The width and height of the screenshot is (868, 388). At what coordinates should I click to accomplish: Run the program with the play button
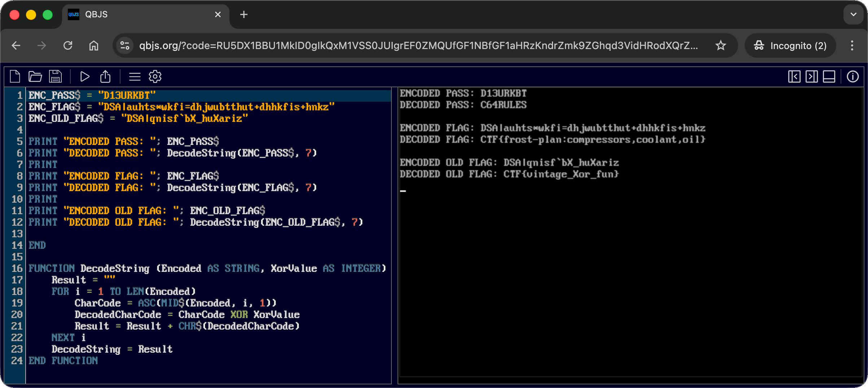pos(85,76)
